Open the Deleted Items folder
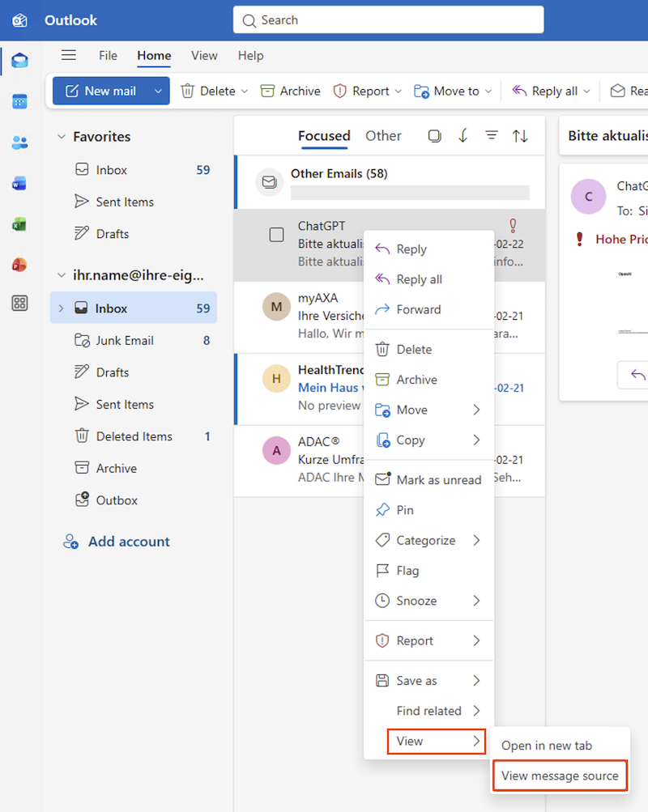648x812 pixels. click(x=134, y=436)
